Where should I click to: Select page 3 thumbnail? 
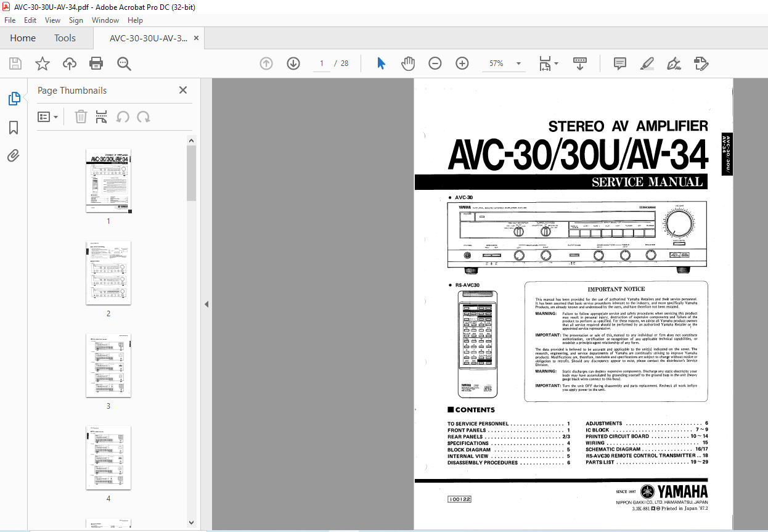point(108,366)
